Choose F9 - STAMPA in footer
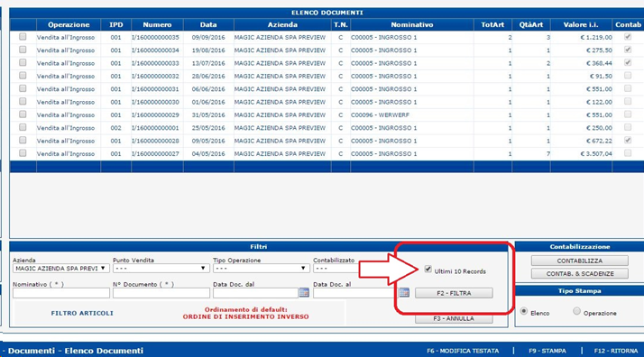Screen dimensions: 644x357 547,351
